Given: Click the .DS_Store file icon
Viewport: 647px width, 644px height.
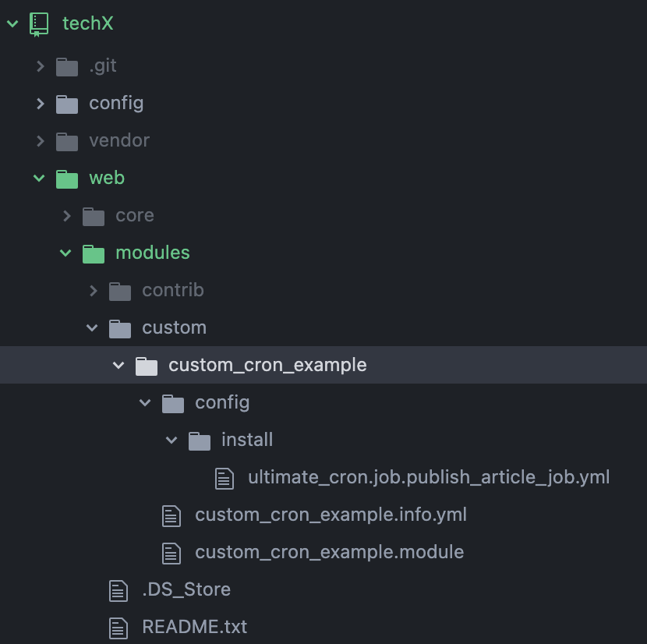Looking at the screenshot, I should pos(118,591).
